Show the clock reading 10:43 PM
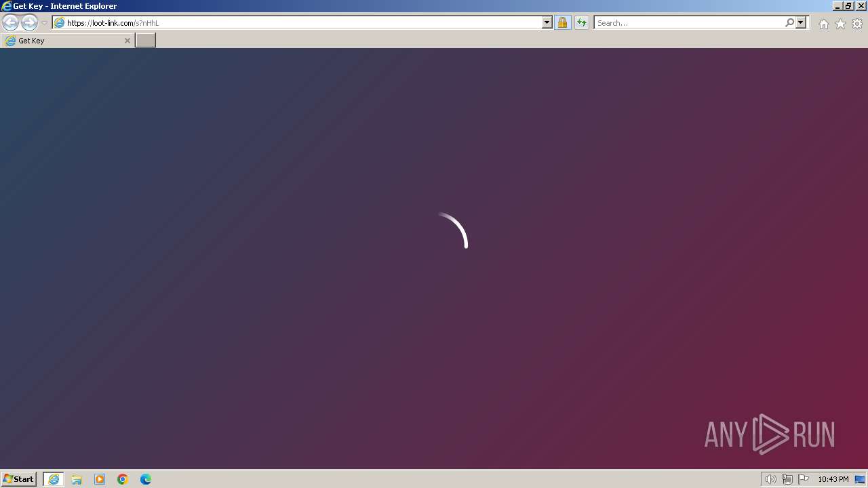The height and width of the screenshot is (488, 868). (833, 479)
